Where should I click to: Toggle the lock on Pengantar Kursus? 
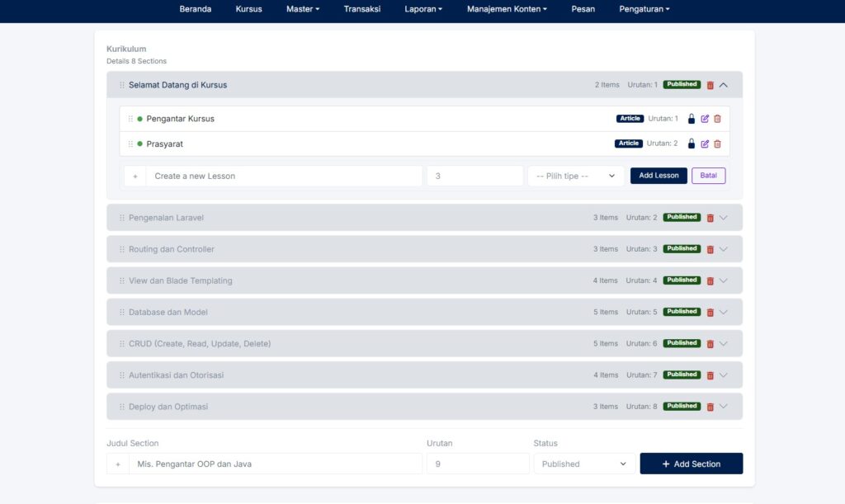[692, 119]
